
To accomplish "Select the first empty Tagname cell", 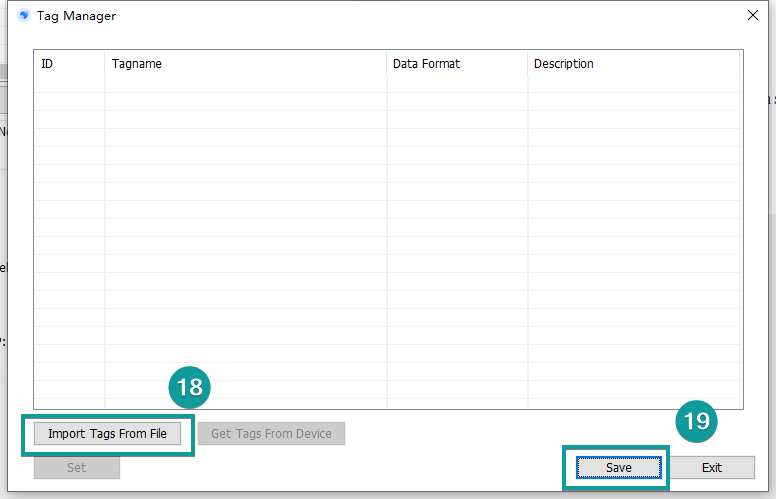I will (x=245, y=85).
